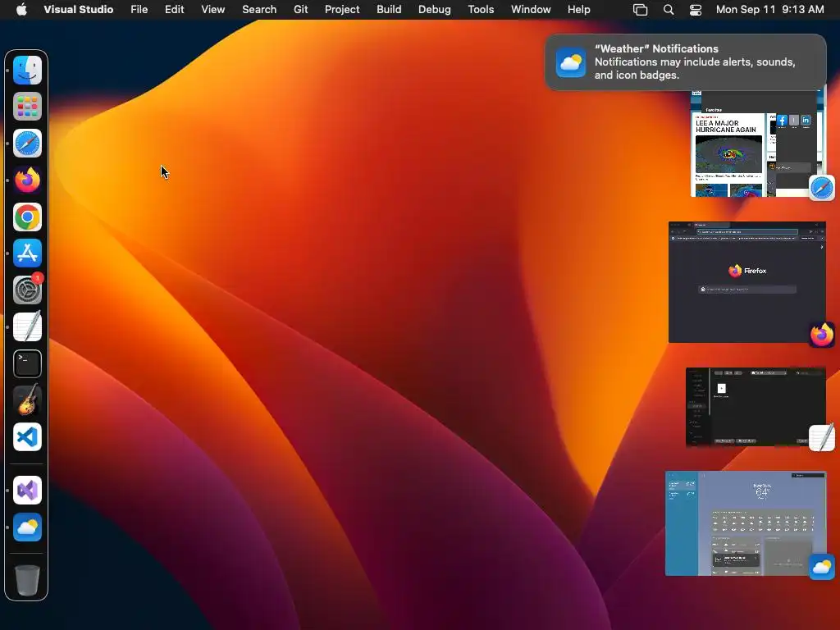
Task: Open Spotlight search in the menu bar
Action: (x=669, y=10)
